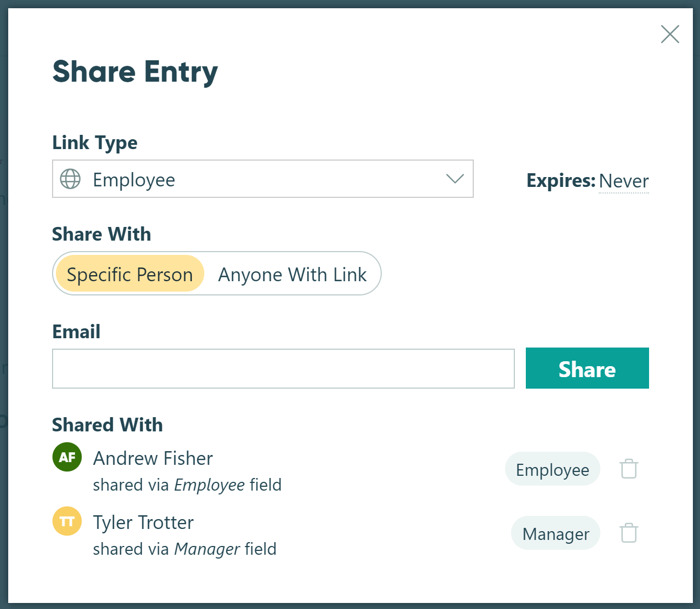Switch sharing to Anyone With Link
Screen dimensions: 700x609
[292, 274]
